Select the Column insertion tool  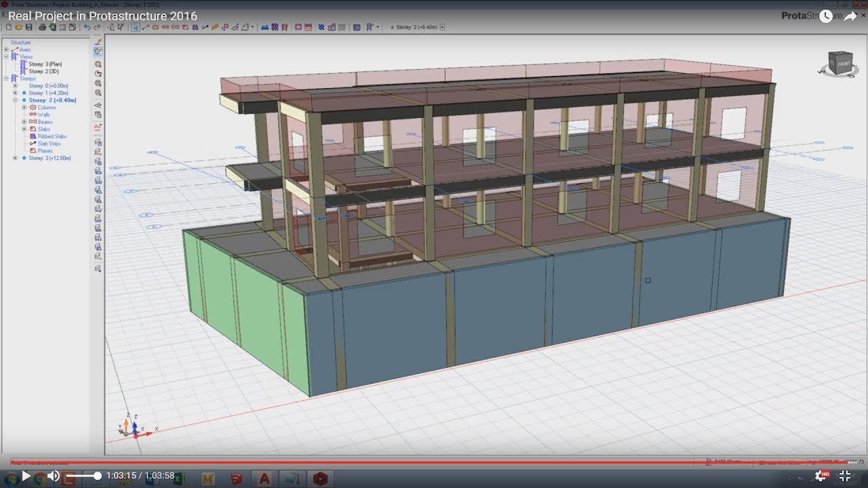(x=156, y=27)
